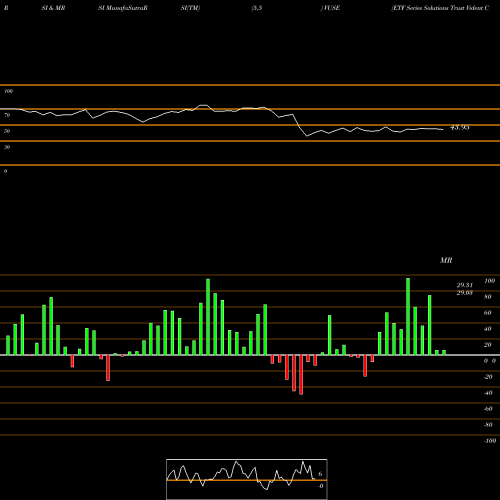500x500 pixels.
Task: Click the '-20' label on MR axis
Action: click(488, 377)
